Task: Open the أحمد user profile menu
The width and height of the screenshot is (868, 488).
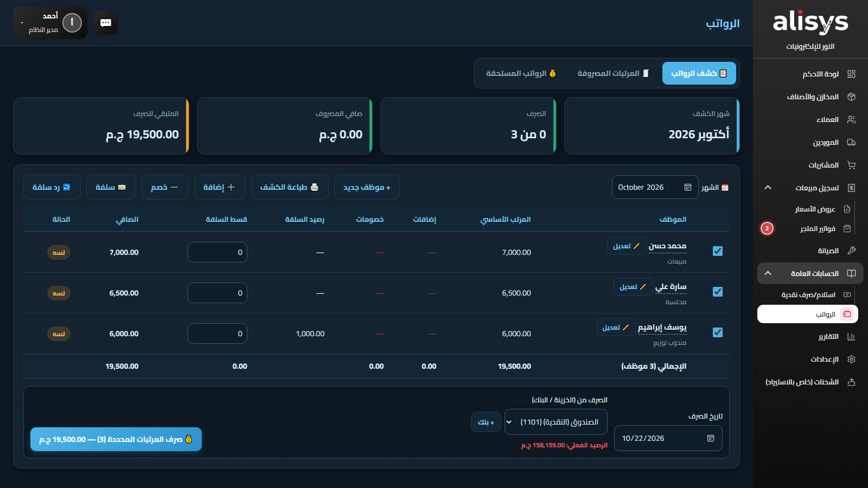Action: pos(50,23)
